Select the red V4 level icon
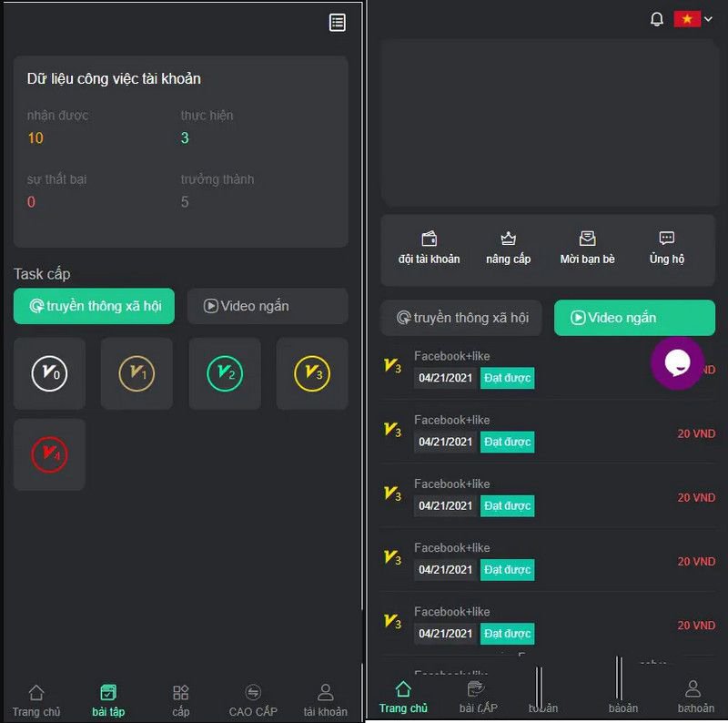Image resolution: width=728 pixels, height=723 pixels. (x=49, y=454)
